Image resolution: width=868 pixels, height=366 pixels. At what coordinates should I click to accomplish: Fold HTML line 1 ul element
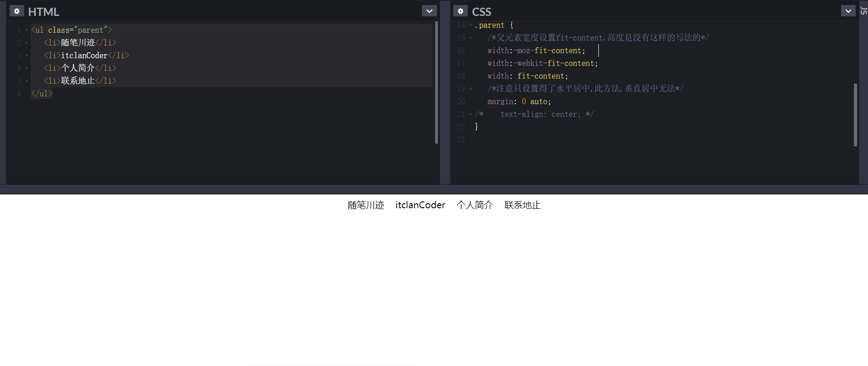[27, 30]
